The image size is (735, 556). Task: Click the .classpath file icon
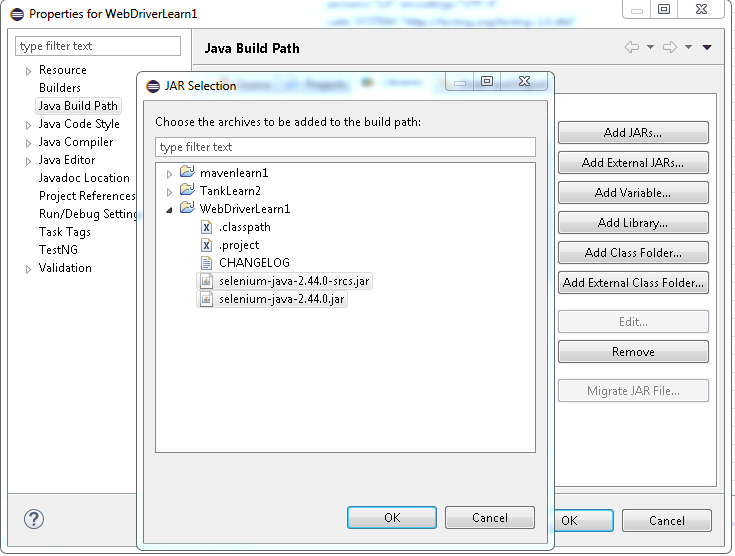tap(206, 227)
